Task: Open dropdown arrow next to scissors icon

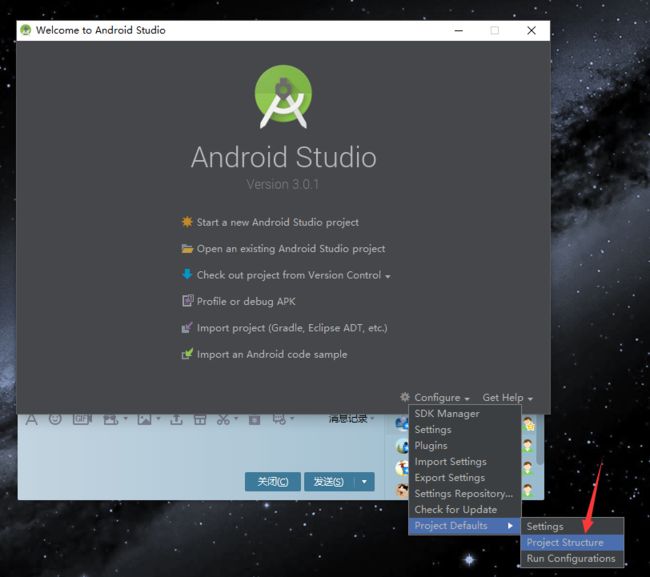Action: (236, 419)
